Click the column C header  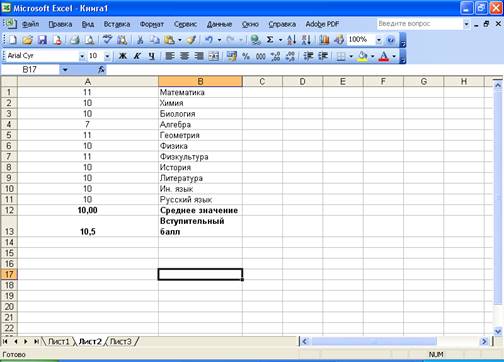coord(262,81)
